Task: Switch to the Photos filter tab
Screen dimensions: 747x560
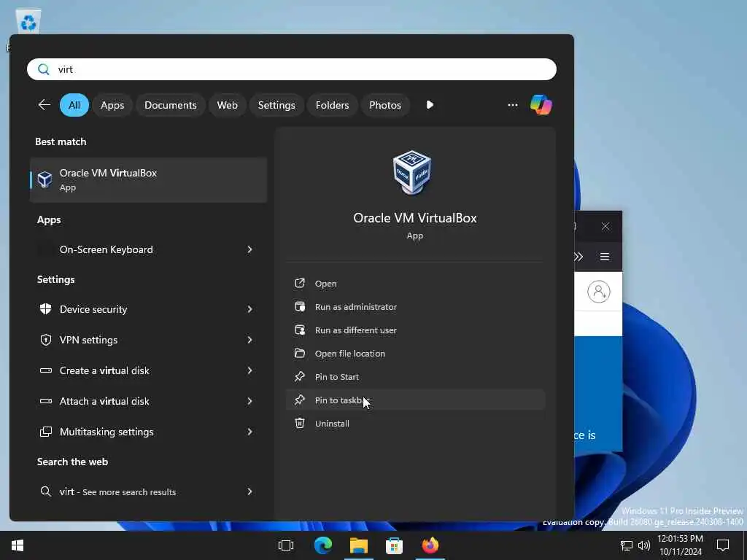Action: (x=385, y=105)
